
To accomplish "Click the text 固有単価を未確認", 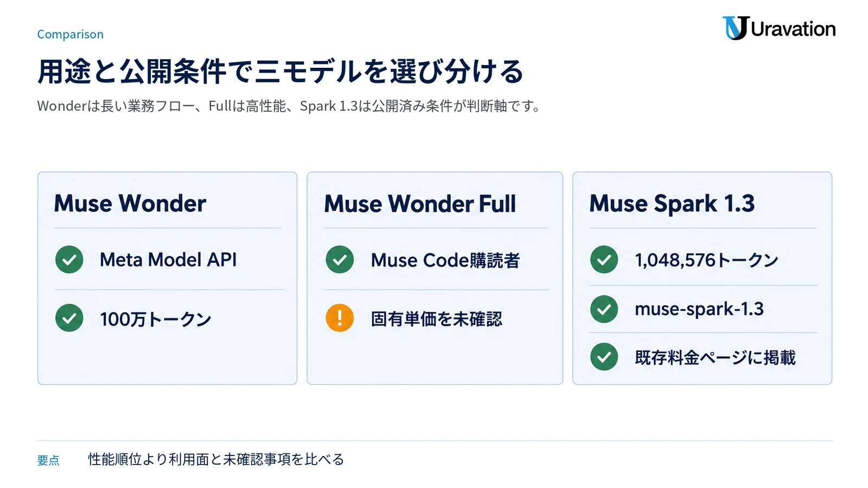I will [x=437, y=319].
